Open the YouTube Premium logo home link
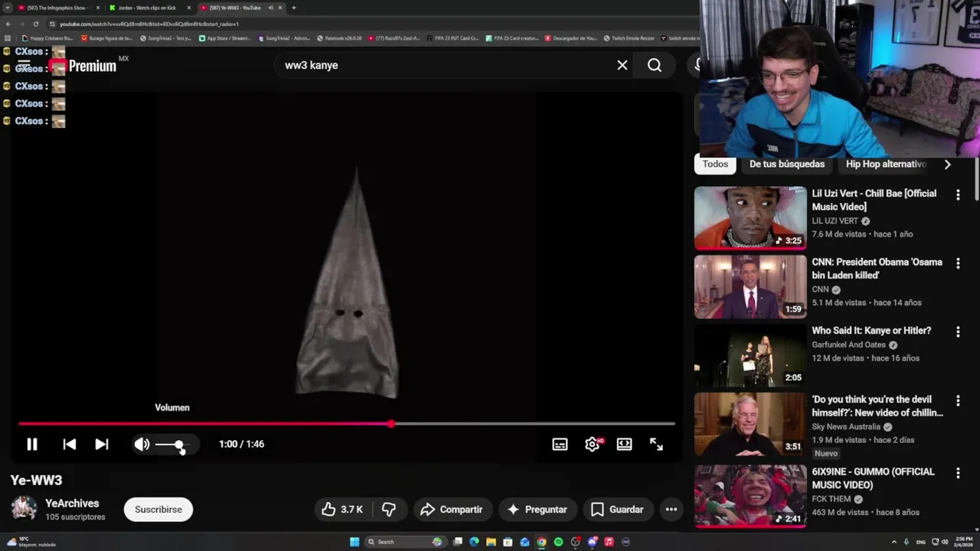The image size is (980, 551). pos(83,66)
